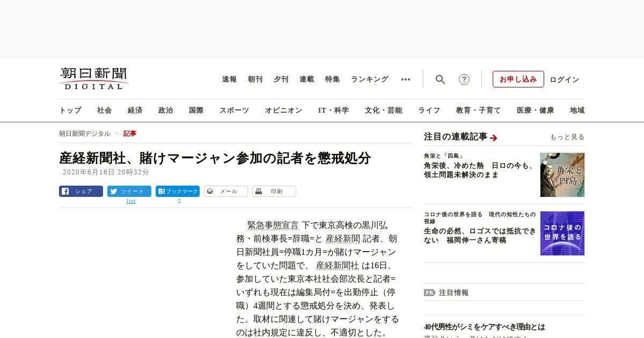Image resolution: width=644 pixels, height=338 pixels.
Task: Open the 夕刊 menu item
Action: 281,79
